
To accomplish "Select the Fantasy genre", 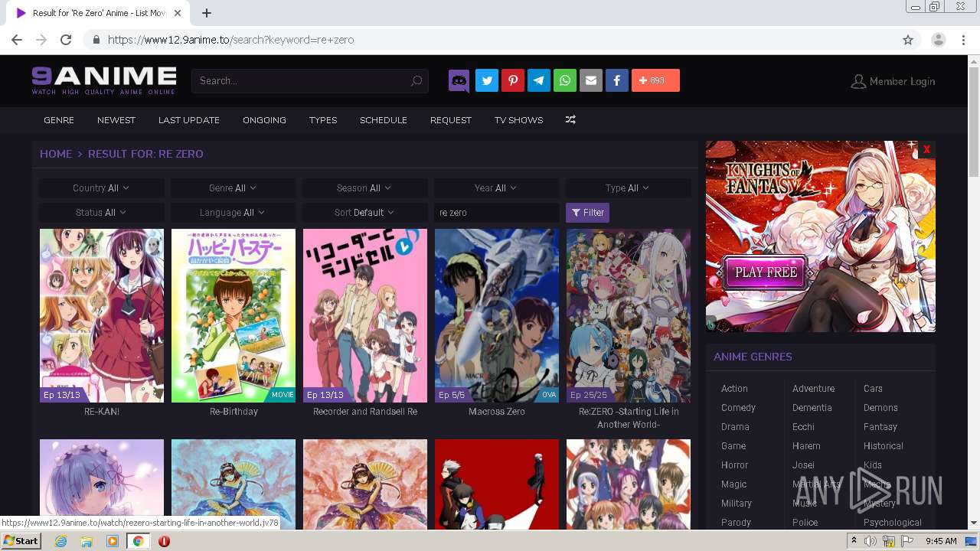I will click(880, 427).
